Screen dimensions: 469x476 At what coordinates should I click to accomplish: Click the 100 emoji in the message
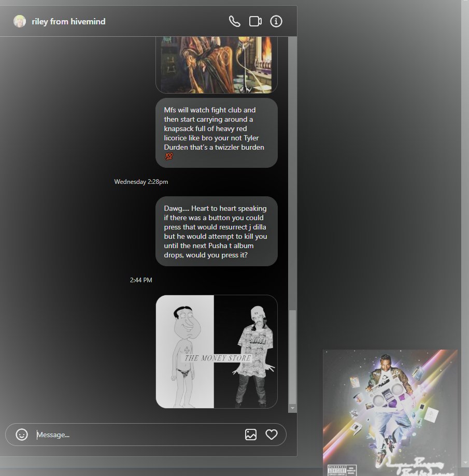point(169,156)
